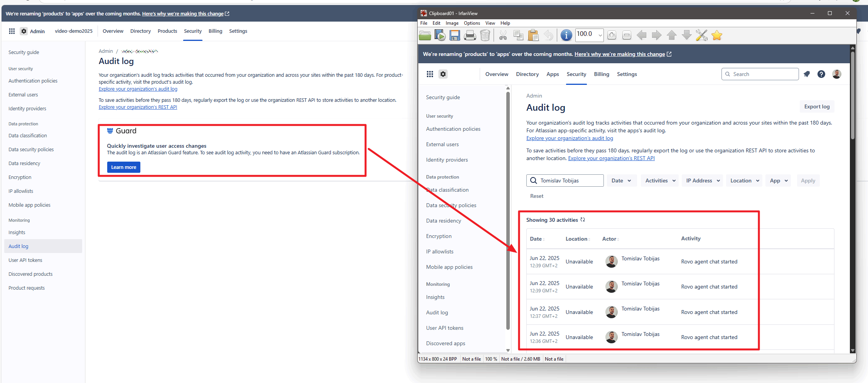Delete the image via the trash can icon
This screenshot has height=383, width=868.
click(x=485, y=35)
